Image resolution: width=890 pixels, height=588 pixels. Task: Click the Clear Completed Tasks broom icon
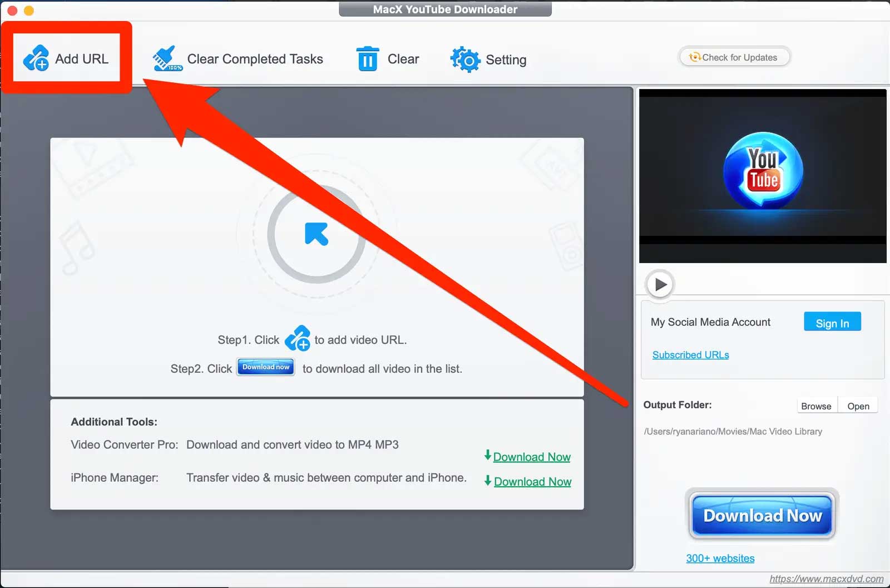(167, 58)
